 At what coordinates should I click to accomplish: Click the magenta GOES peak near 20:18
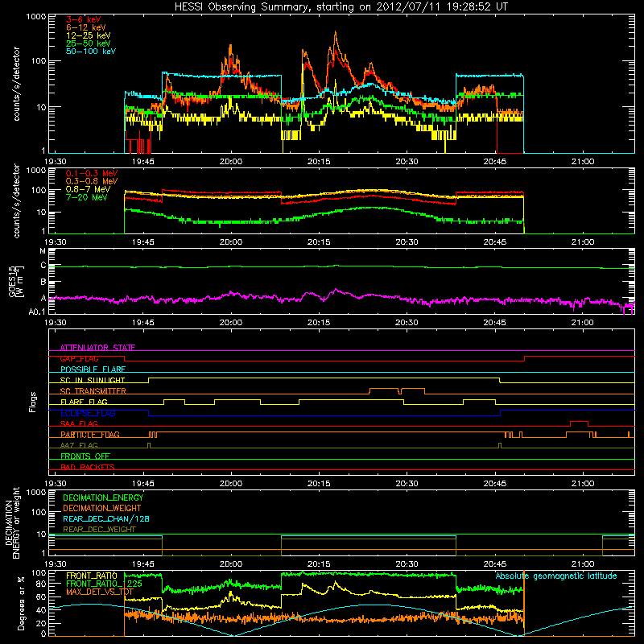336,290
